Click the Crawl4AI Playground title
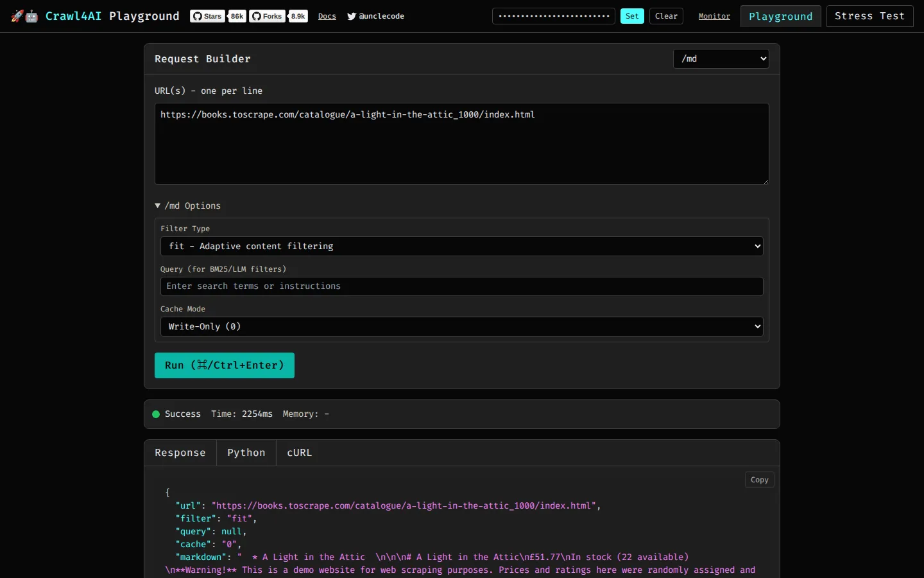The width and height of the screenshot is (924, 578). tap(112, 16)
